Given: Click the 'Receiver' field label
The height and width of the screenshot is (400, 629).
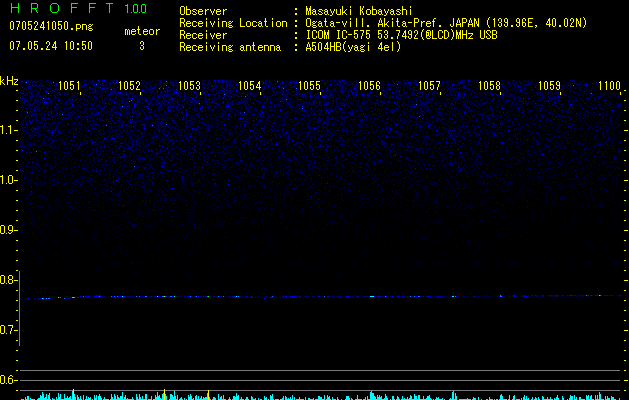Looking at the screenshot, I should (x=203, y=35).
